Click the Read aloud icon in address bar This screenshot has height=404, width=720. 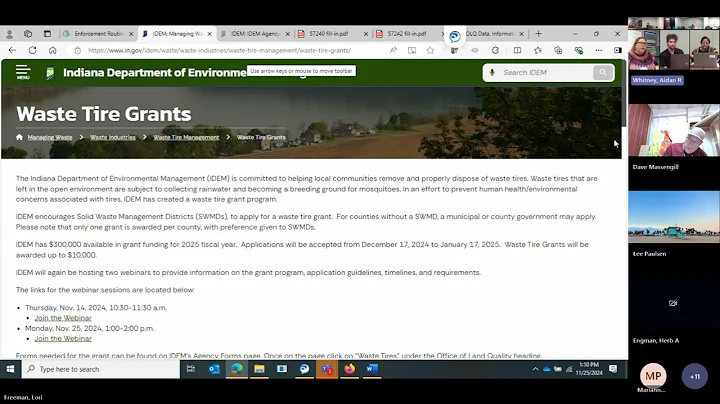point(394,50)
